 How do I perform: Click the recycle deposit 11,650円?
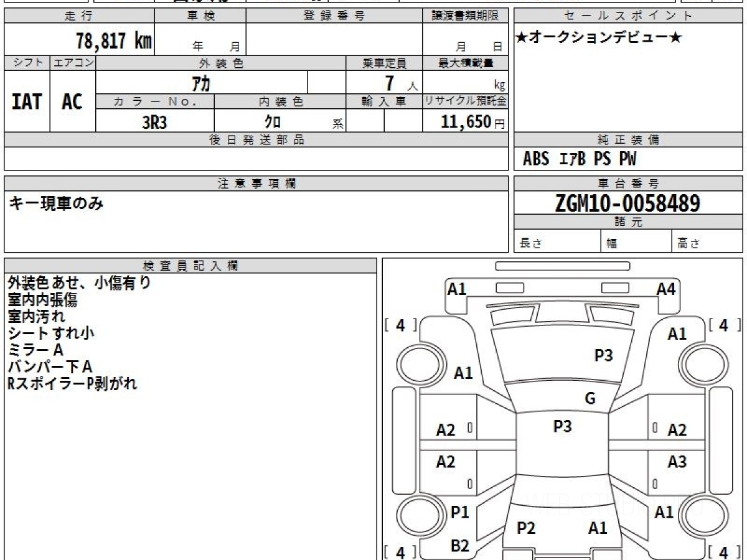(474, 122)
